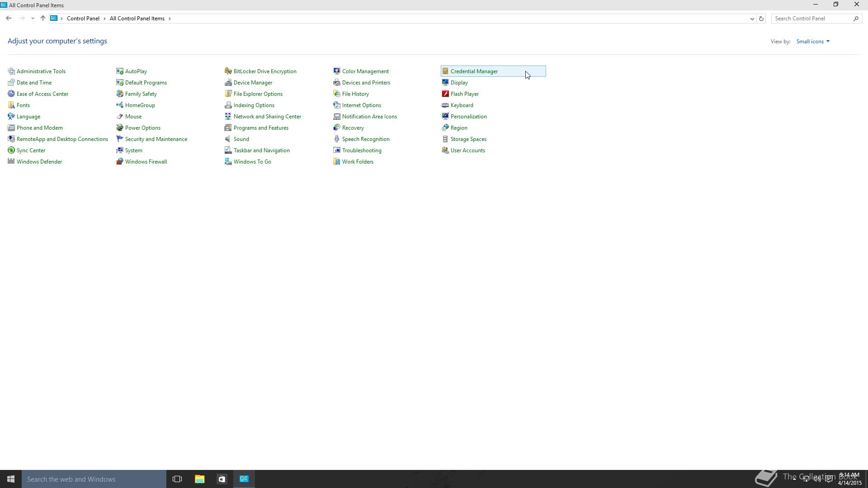This screenshot has height=488, width=868.
Task: Click the Display monitor icon
Action: [445, 83]
